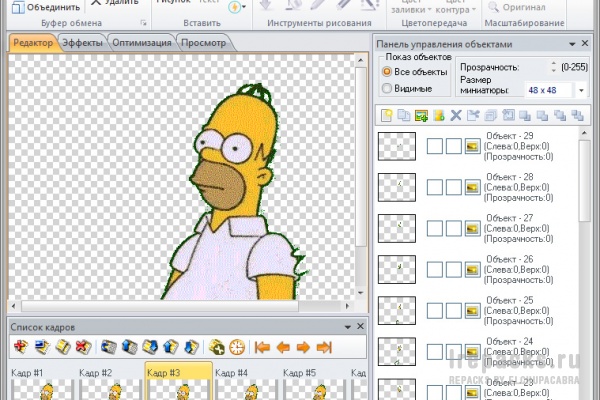Click the add new frame icon with red plus
Viewport: 600px width, 400px height.
pos(21,347)
